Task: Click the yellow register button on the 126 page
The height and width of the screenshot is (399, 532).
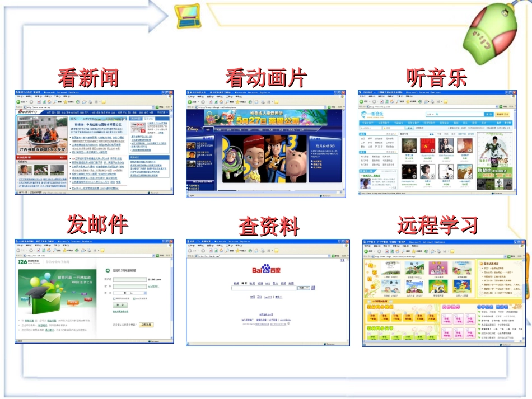Action: pyautogui.click(x=146, y=325)
